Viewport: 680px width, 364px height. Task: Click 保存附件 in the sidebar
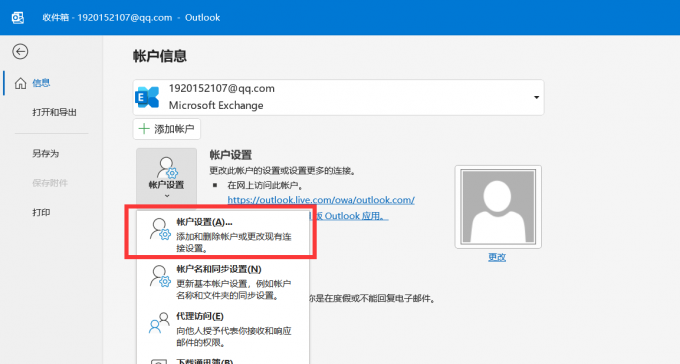(50, 183)
